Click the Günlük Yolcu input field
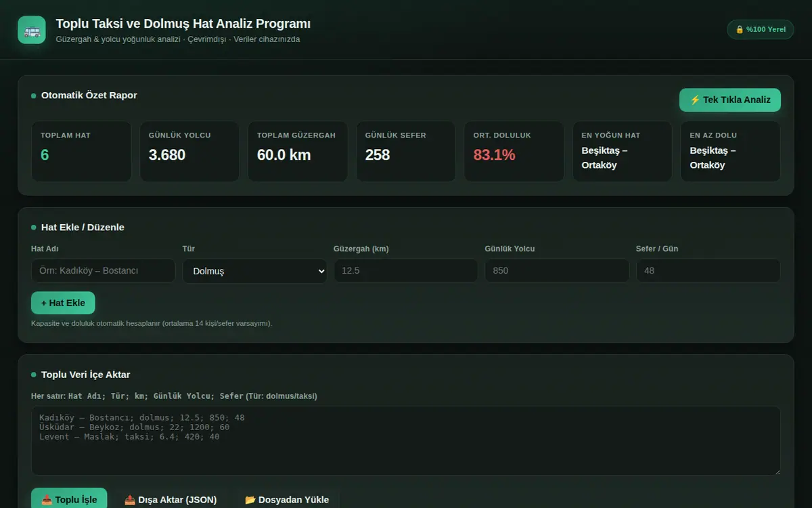 click(x=557, y=270)
